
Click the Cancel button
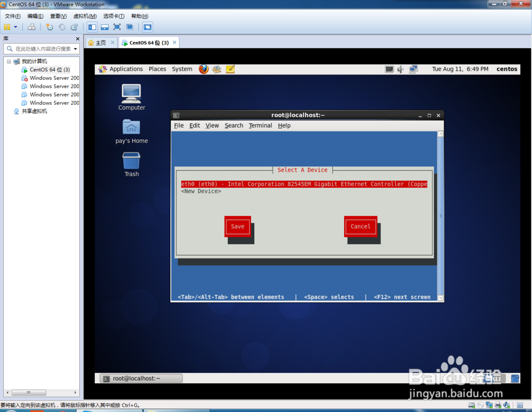360,226
